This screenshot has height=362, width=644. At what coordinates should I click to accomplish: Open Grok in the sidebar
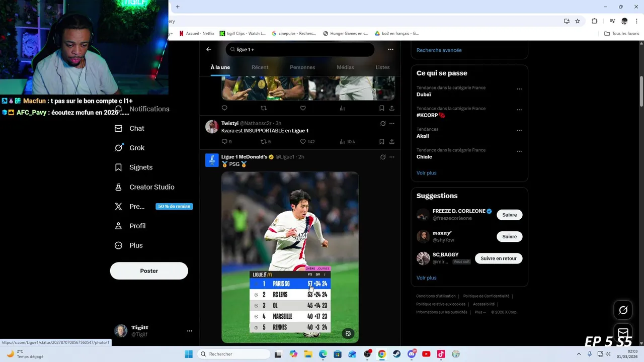(x=129, y=148)
